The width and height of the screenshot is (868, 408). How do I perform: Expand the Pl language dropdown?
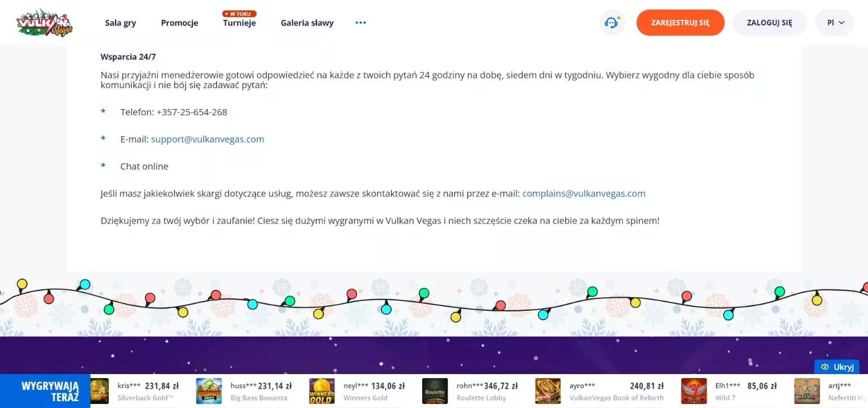tap(835, 23)
